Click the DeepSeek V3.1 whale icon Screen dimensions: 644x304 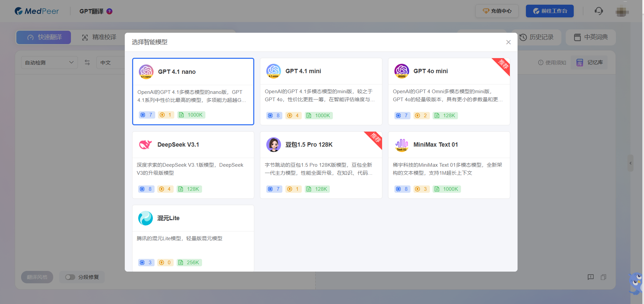pyautogui.click(x=146, y=145)
